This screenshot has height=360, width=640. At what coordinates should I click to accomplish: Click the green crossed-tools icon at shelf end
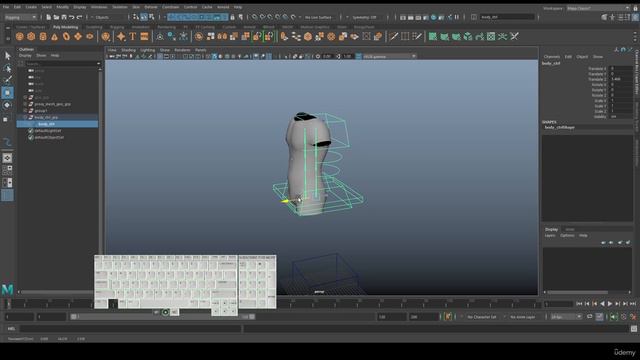point(514,37)
